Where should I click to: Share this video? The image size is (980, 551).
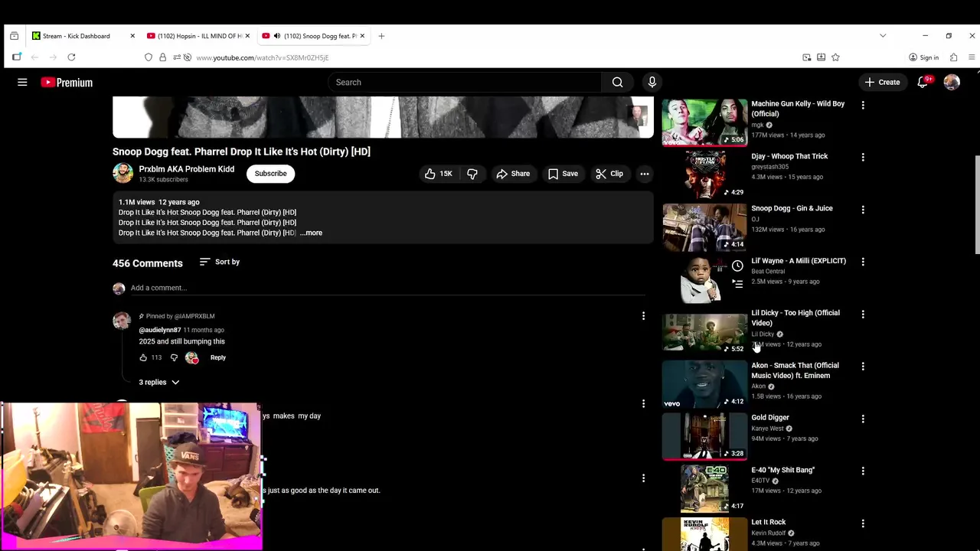[x=513, y=174]
